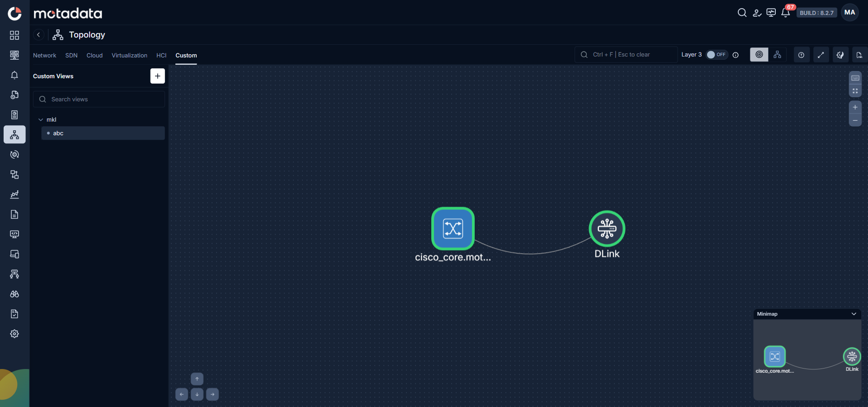This screenshot has width=868, height=407.
Task: Open the network hierarchy icon near sidebar bottom
Action: [14, 274]
